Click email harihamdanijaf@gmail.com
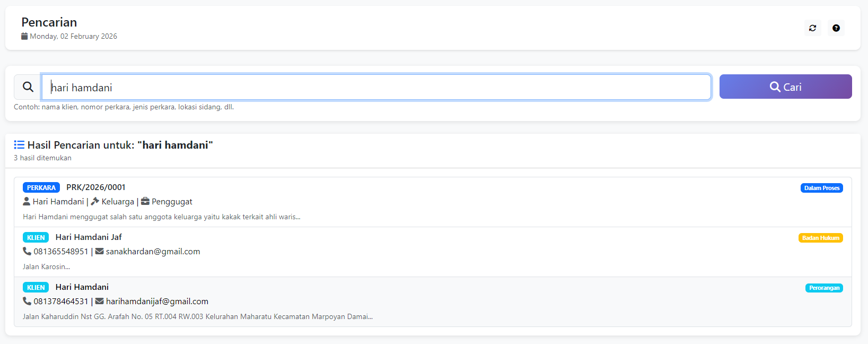 pos(157,302)
